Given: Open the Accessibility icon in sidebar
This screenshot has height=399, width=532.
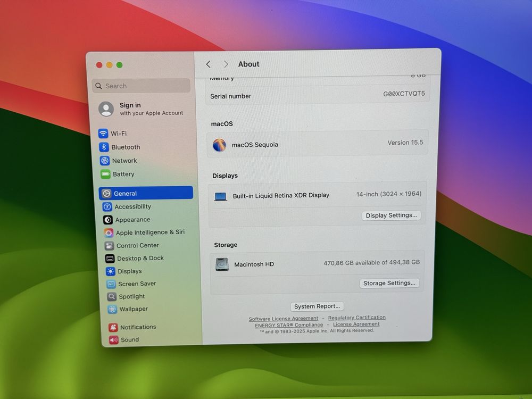Looking at the screenshot, I should 107,206.
